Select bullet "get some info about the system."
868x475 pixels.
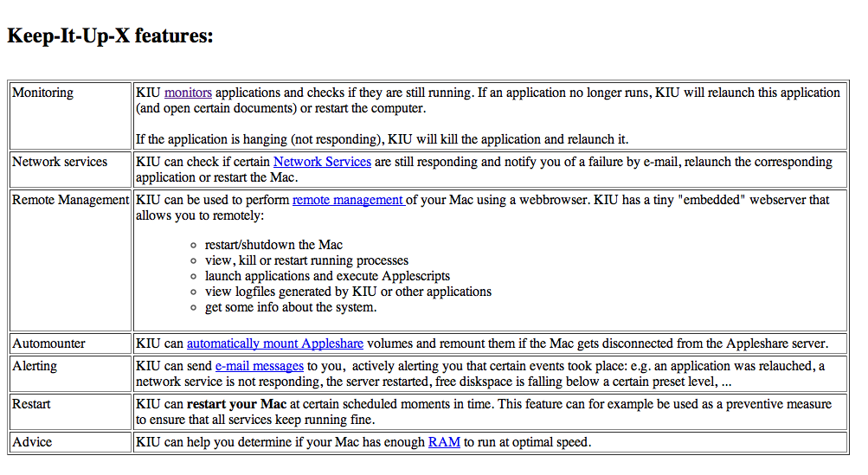point(291,306)
